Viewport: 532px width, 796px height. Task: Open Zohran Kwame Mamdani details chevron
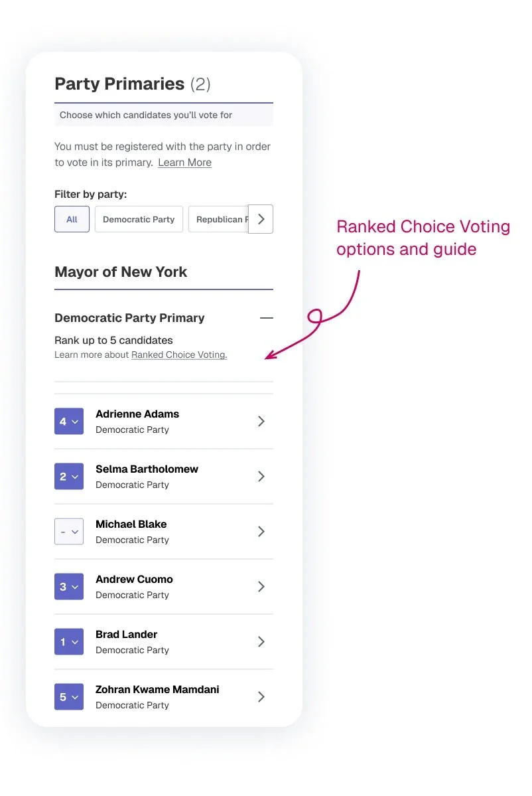click(261, 696)
